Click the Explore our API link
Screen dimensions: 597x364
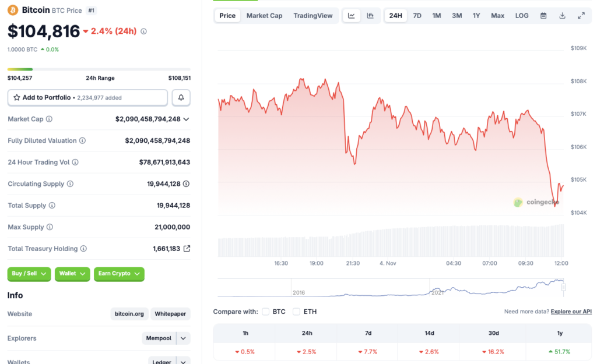tap(571, 312)
